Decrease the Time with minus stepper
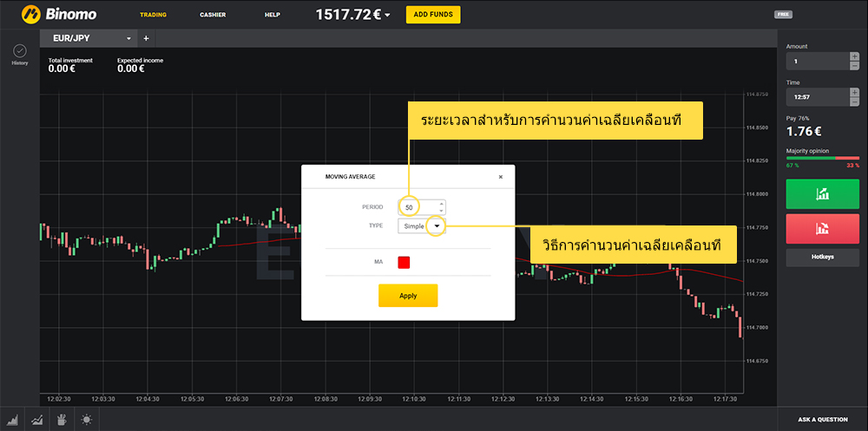 pos(854,101)
